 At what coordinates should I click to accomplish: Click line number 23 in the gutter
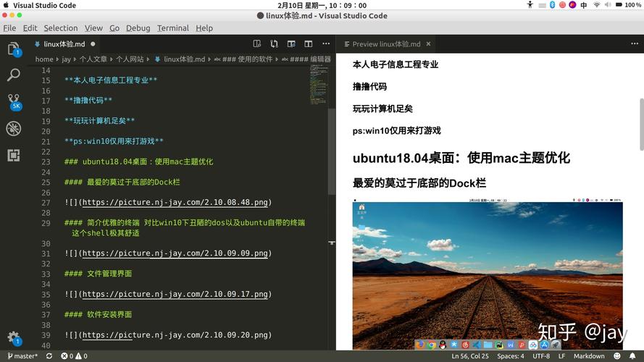[46, 161]
